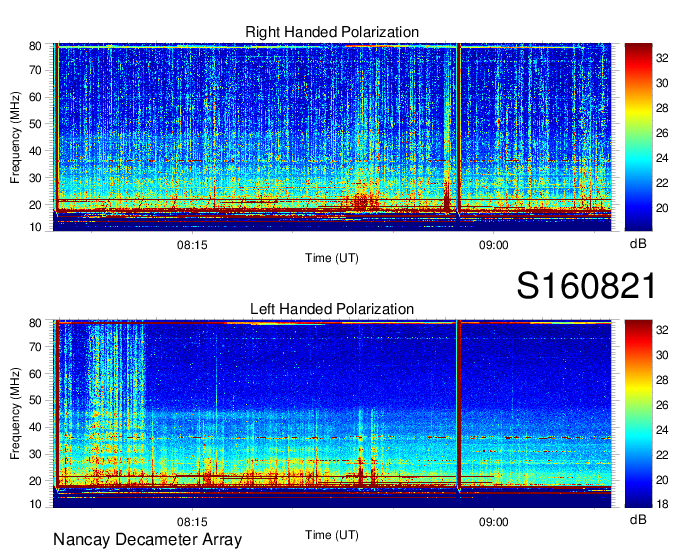Click 'Time (UT)' axis label under upper plot
Viewport: 680px width, 552px height.
click(332, 258)
